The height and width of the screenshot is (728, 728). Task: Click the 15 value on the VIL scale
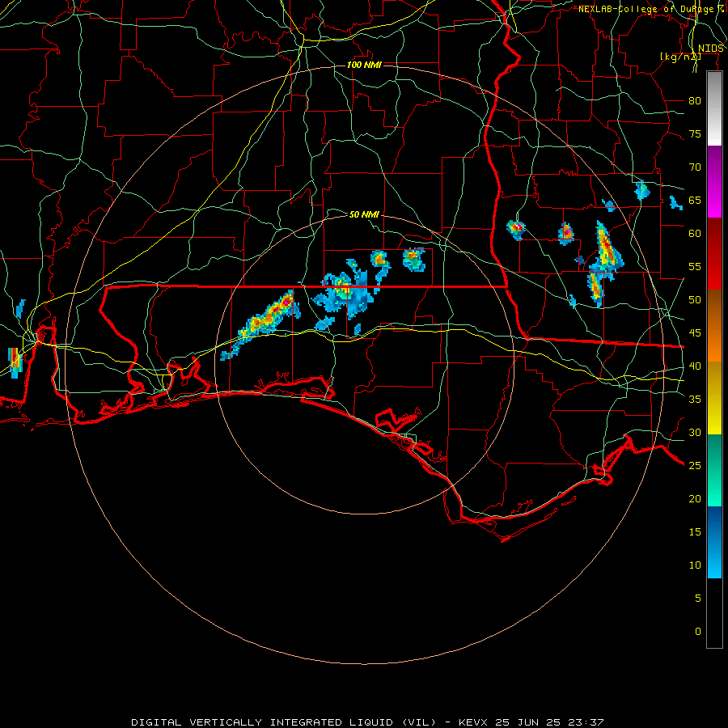[695, 532]
